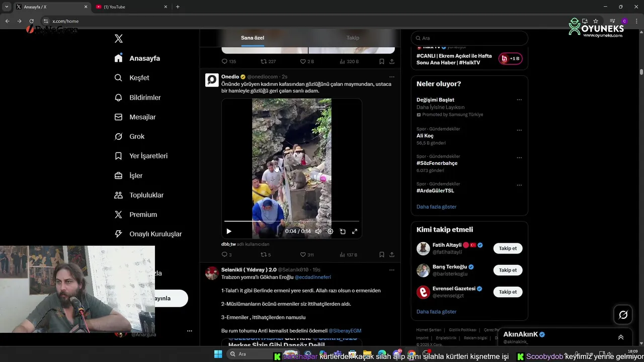The width and height of the screenshot is (644, 362).
Task: Open options for #SözFenerbahçe trend
Action: [x=519, y=158]
